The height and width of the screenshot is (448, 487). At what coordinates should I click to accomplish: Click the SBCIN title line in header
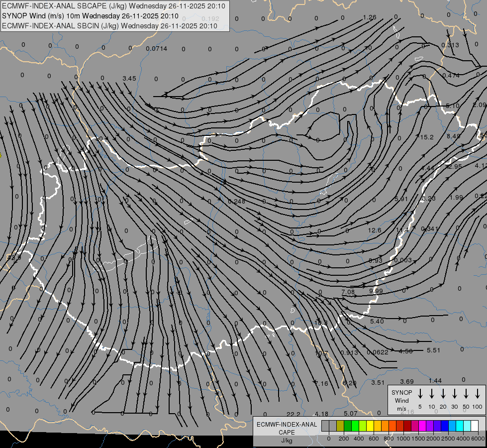109,26
